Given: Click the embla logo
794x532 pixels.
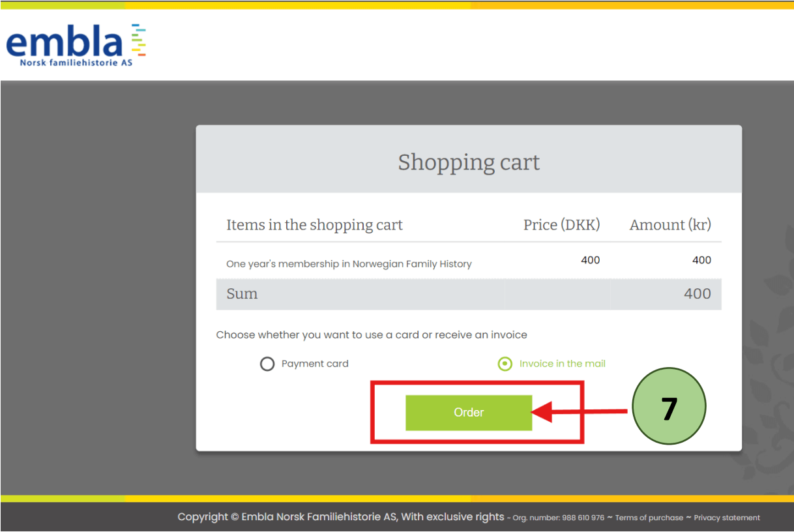Looking at the screenshot, I should [64, 43].
